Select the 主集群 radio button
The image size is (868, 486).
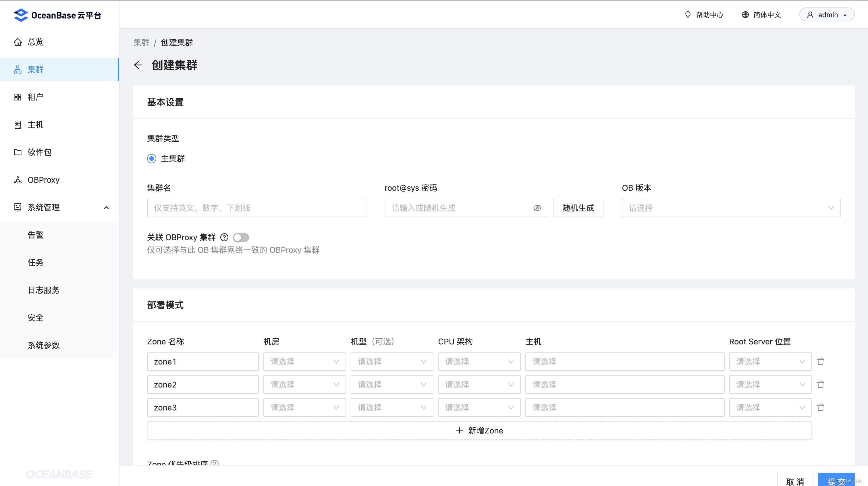[152, 158]
